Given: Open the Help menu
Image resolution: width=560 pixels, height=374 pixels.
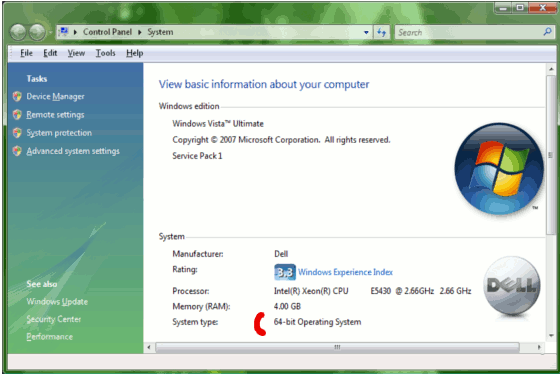Looking at the screenshot, I should [135, 53].
